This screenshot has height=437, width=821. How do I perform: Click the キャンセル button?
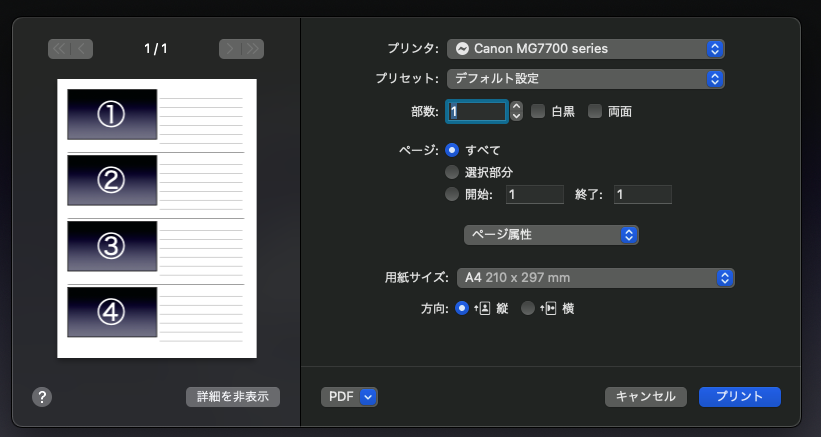click(646, 397)
